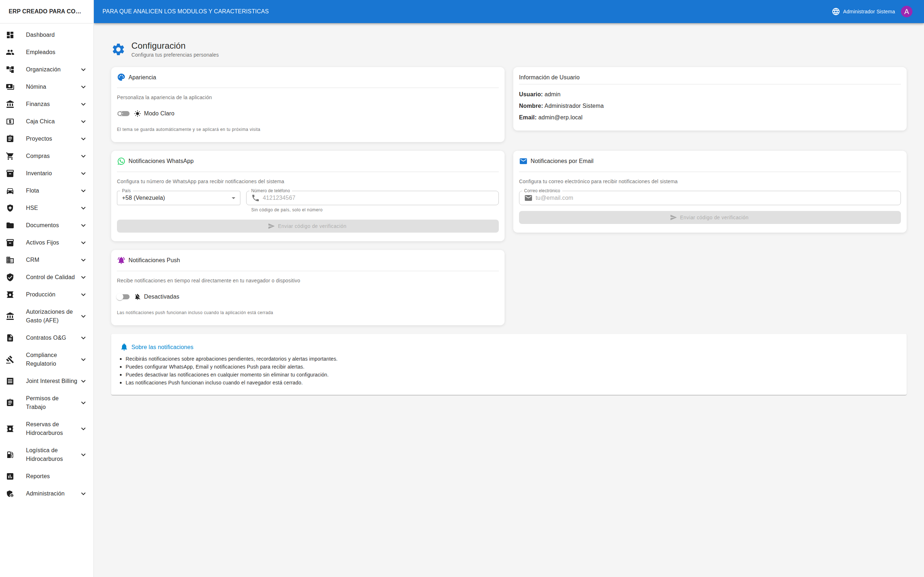Expand the Inventario section chevron
This screenshot has width=924, height=577.
(x=83, y=173)
